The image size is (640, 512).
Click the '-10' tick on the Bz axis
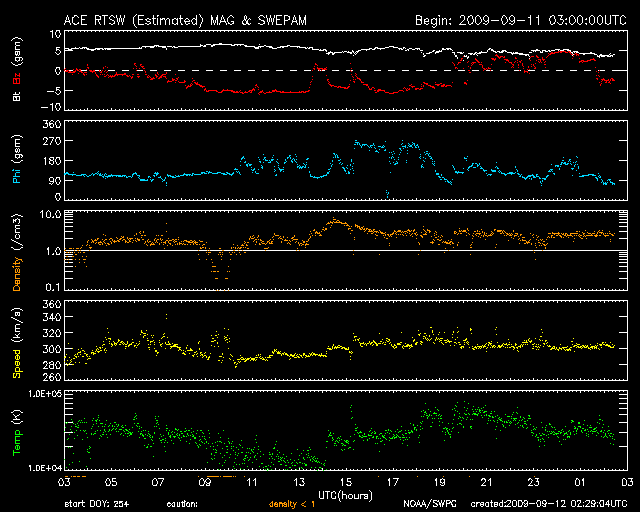pos(51,107)
